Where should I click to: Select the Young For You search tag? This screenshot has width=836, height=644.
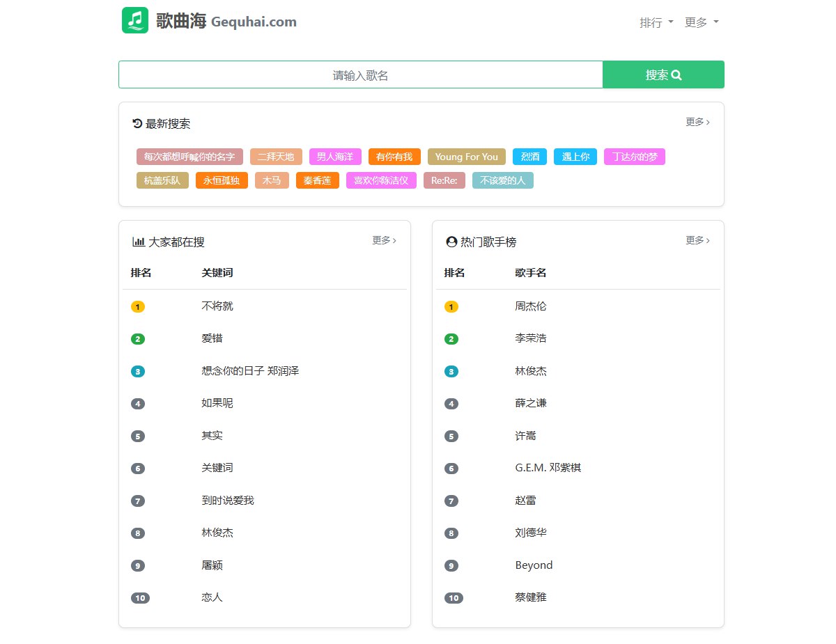467,157
